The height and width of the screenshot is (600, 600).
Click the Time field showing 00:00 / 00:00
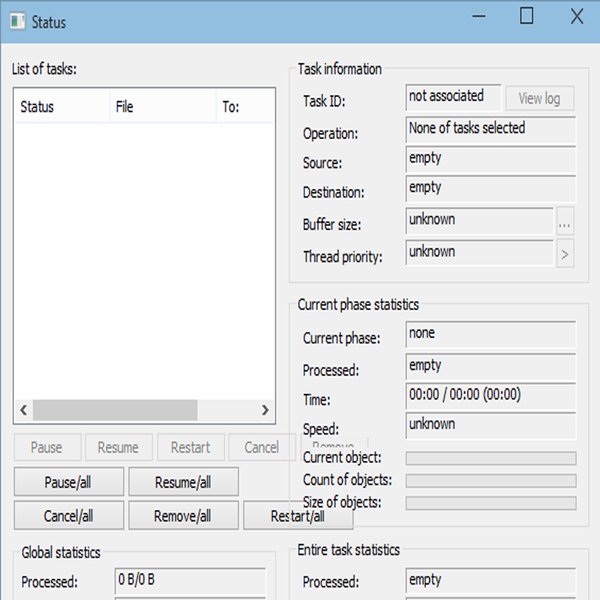491,396
